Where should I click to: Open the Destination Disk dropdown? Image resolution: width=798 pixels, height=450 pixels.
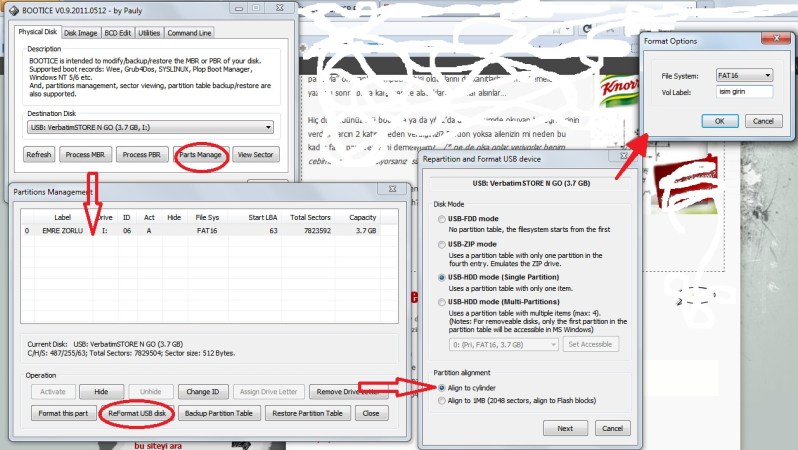150,127
